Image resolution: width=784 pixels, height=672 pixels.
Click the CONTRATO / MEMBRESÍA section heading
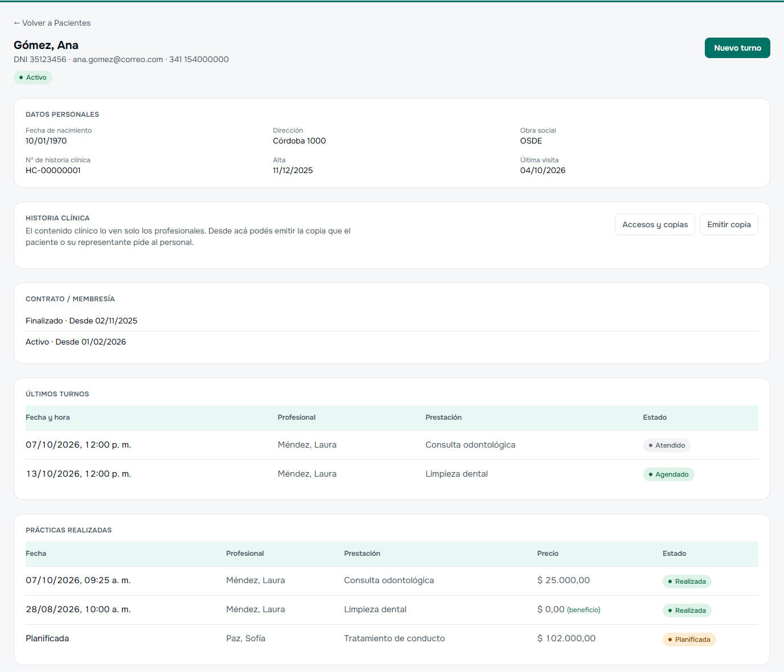pos(70,299)
